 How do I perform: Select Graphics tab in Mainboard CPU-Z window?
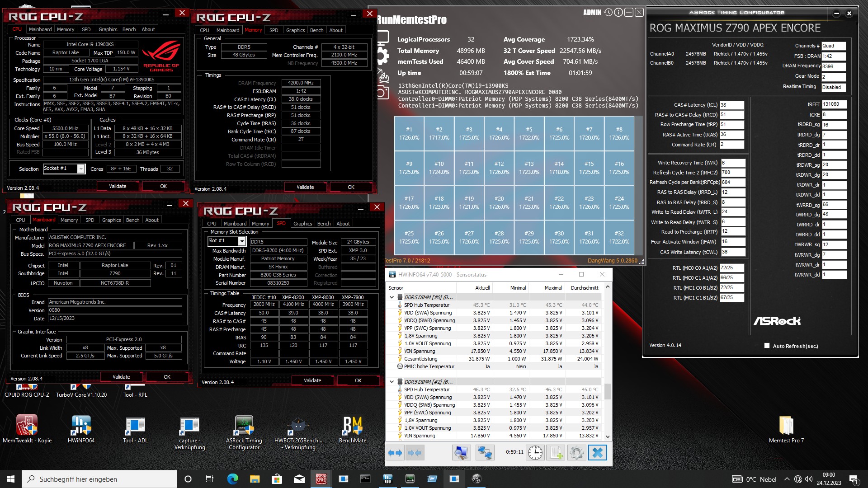coord(111,220)
